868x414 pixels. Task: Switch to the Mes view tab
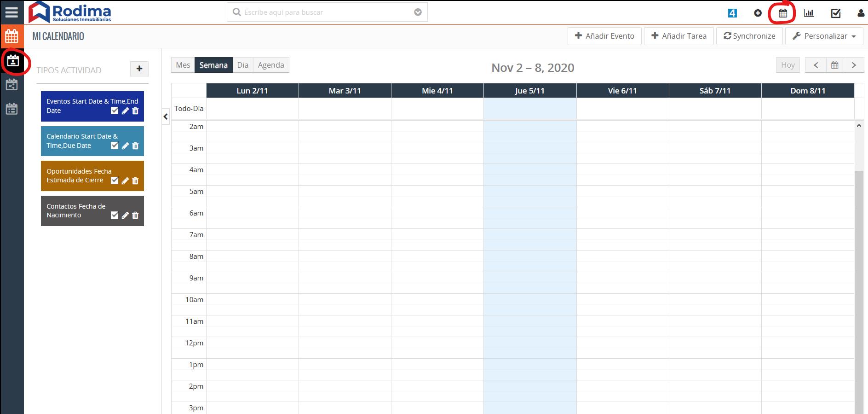click(x=183, y=65)
